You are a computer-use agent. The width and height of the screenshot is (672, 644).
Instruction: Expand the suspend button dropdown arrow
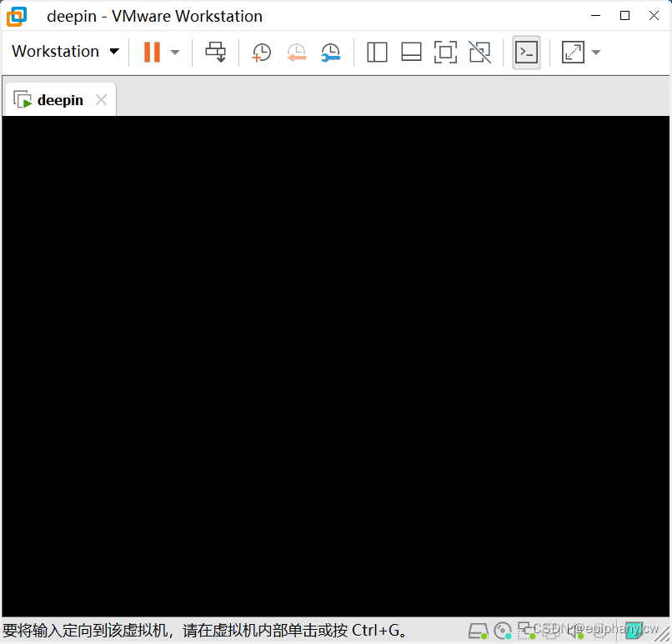(173, 52)
